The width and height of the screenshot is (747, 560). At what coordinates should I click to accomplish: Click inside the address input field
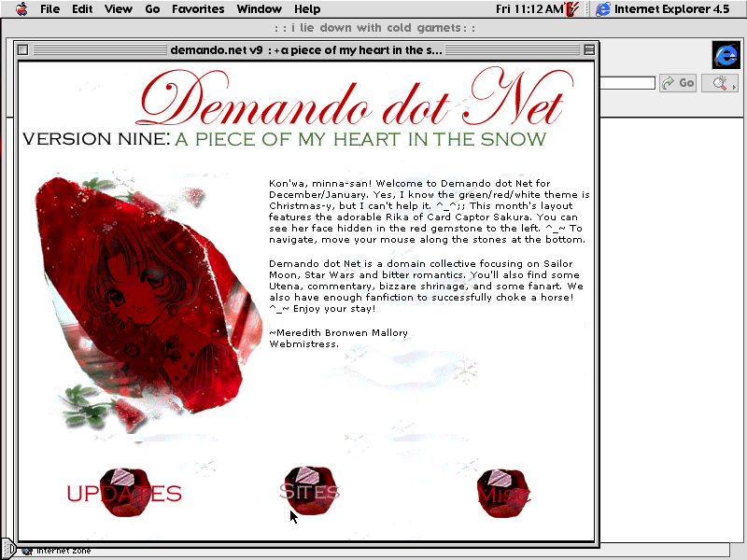(x=627, y=83)
